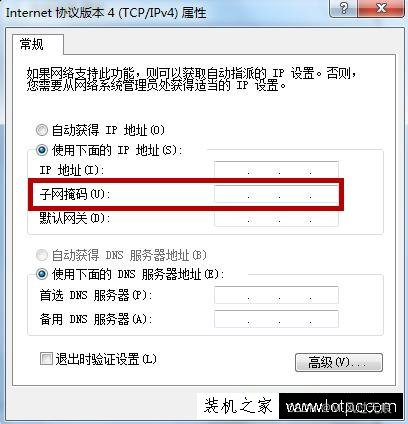
Task: Focus the IP 地址 input field
Action: [x=276, y=170]
